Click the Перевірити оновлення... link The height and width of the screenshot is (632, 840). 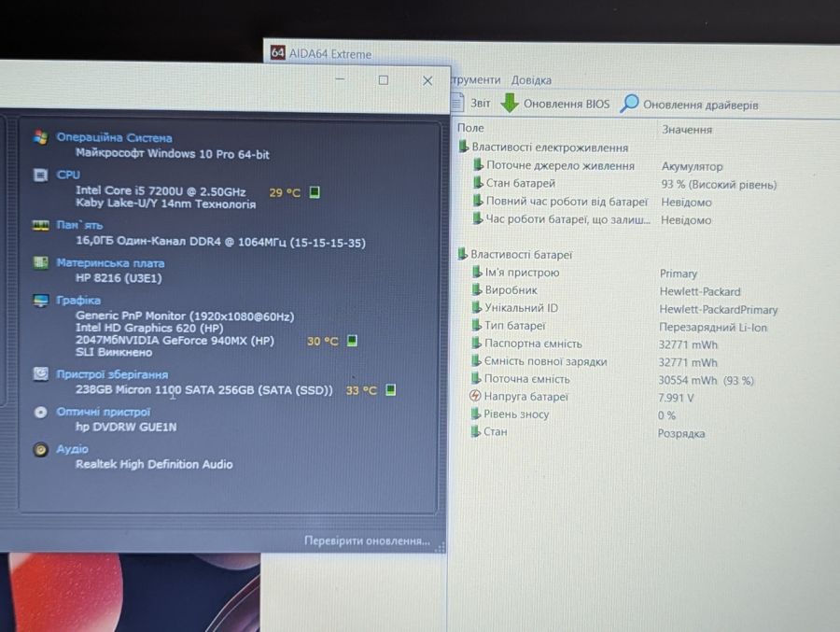tap(367, 541)
